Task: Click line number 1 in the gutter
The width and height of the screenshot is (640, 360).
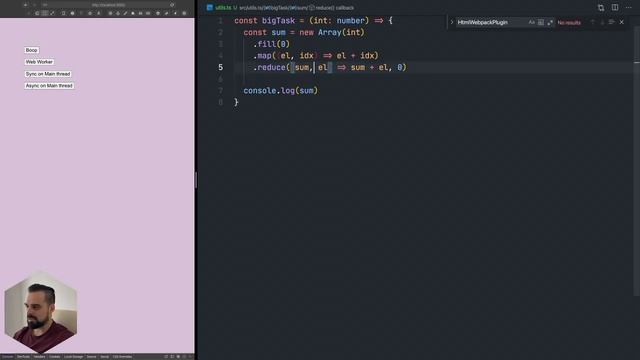Action: tap(220, 20)
